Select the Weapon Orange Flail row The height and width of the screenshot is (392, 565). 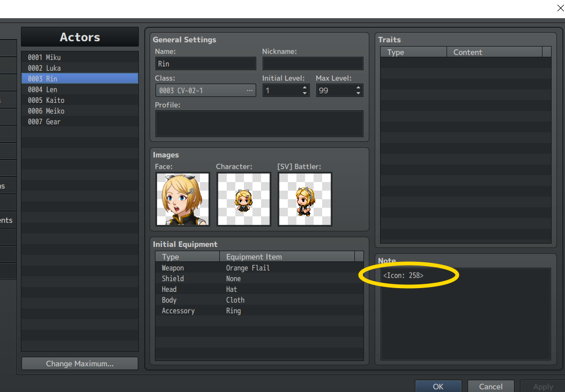pos(259,268)
